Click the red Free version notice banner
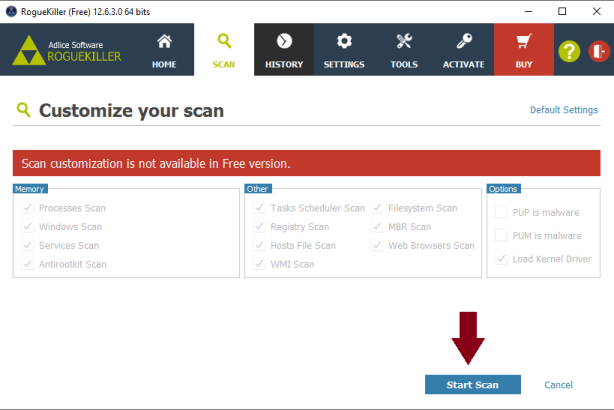The image size is (614, 410). coord(306,163)
